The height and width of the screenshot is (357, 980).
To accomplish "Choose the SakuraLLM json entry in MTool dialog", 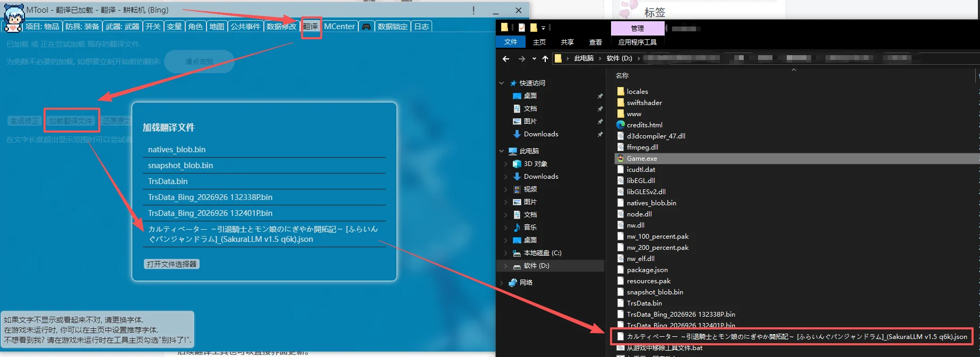I will coord(264,234).
